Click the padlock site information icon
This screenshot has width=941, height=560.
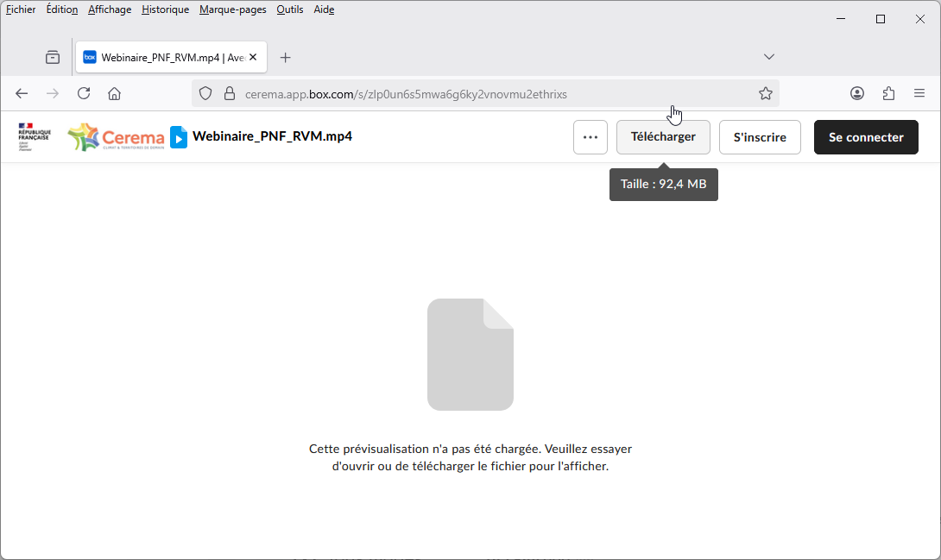click(229, 93)
